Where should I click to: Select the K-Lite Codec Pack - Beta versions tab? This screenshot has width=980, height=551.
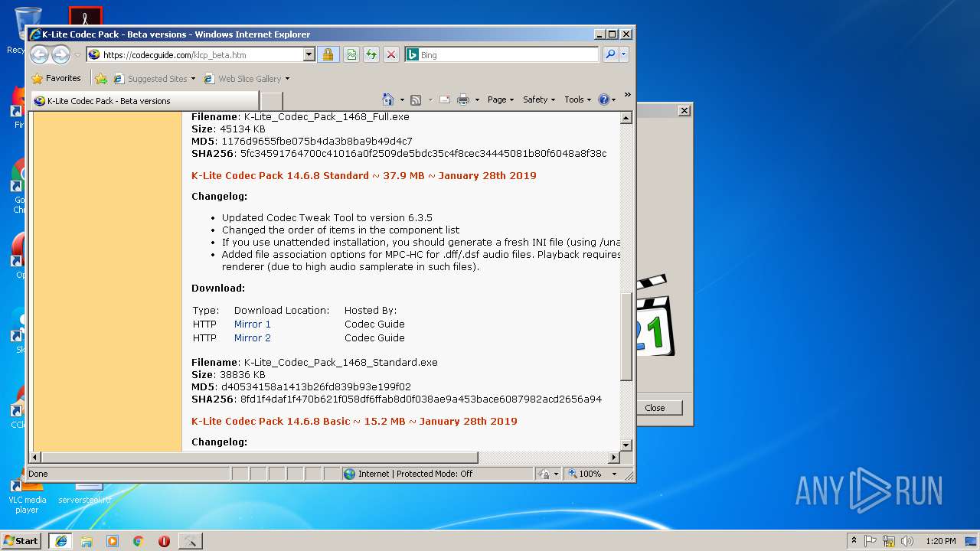[x=144, y=100]
